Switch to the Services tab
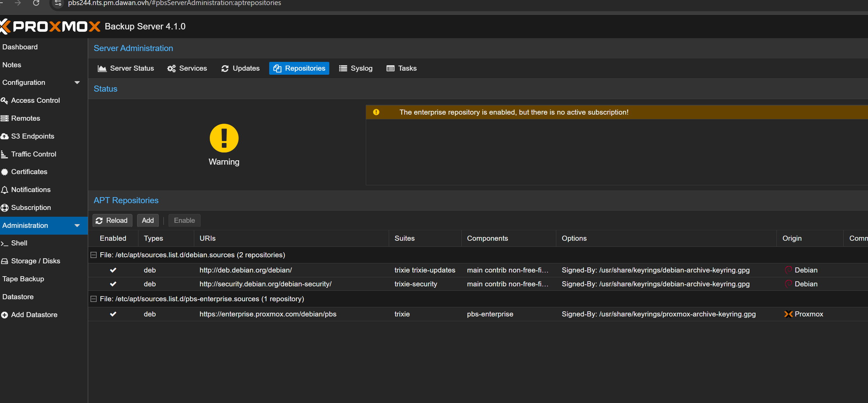 pos(187,68)
